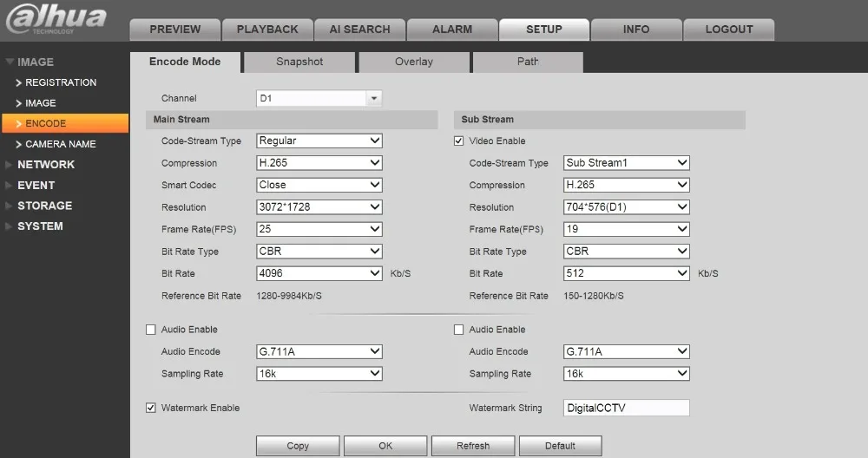Screen dimensions: 868x458
Task: Open Main Stream Audio Encode dropdown
Action: click(319, 351)
